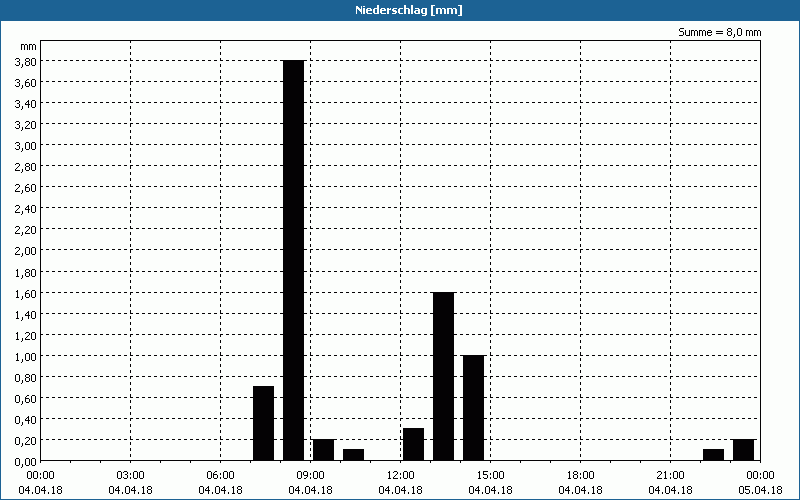Select the 3,20 y-axis label
The height and width of the screenshot is (500, 800).
[25, 125]
